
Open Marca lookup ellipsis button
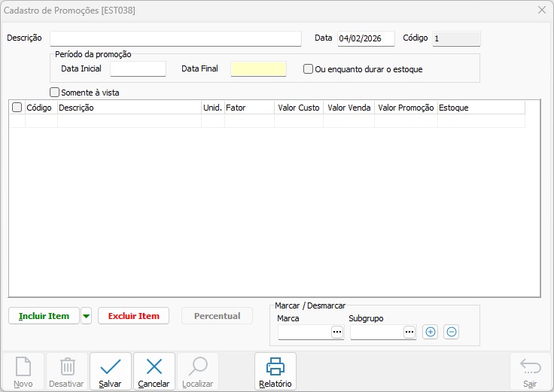(x=336, y=332)
